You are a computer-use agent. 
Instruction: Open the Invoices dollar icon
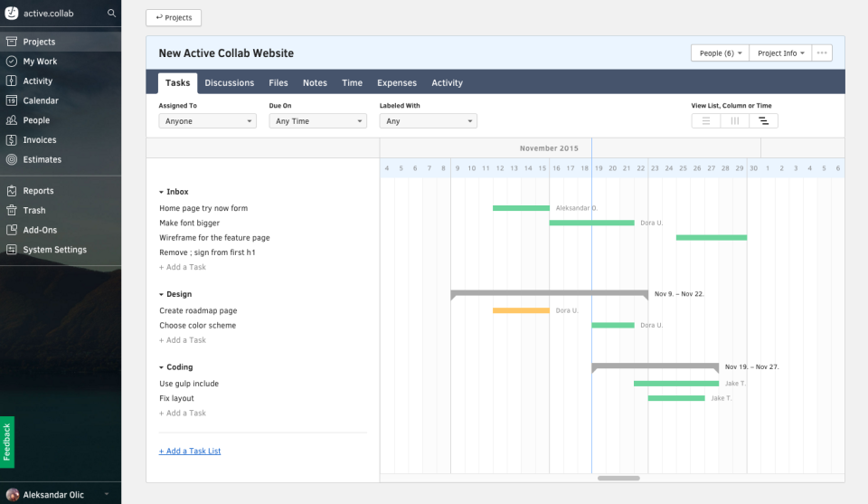click(x=12, y=140)
